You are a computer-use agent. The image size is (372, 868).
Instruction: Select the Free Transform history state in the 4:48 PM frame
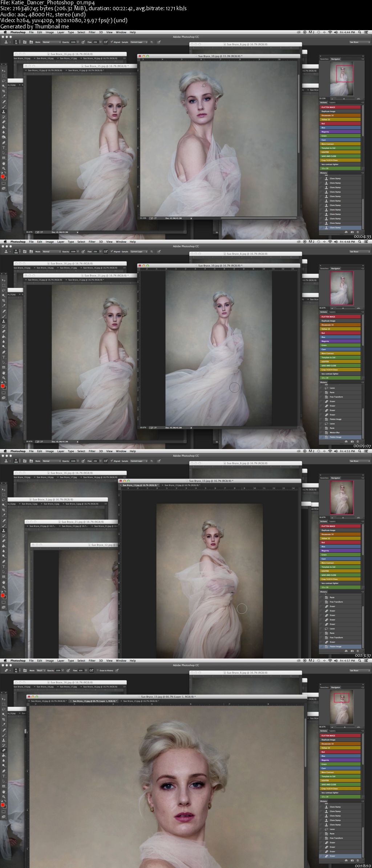coord(340,397)
